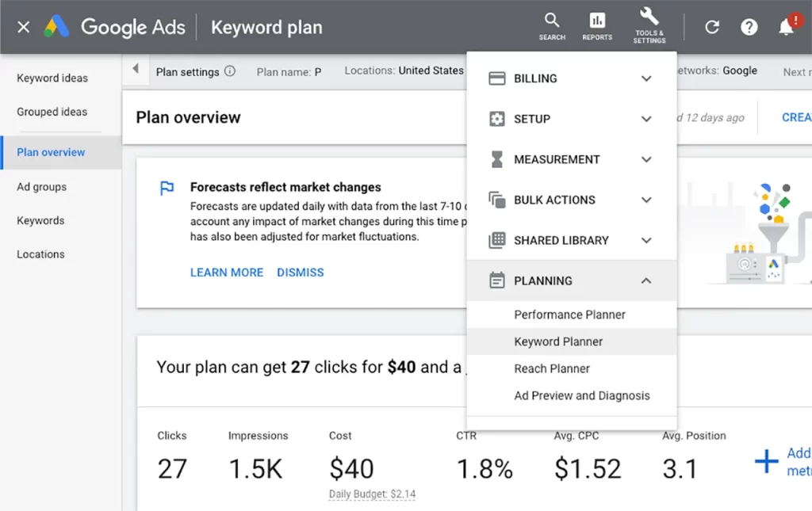
Task: Click the Measurement hourglass icon
Action: [x=496, y=159]
